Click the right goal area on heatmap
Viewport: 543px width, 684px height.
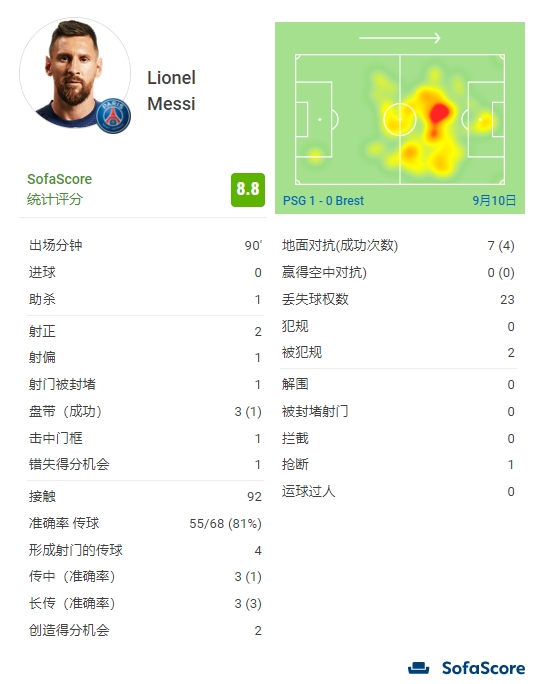pyautogui.click(x=498, y=120)
